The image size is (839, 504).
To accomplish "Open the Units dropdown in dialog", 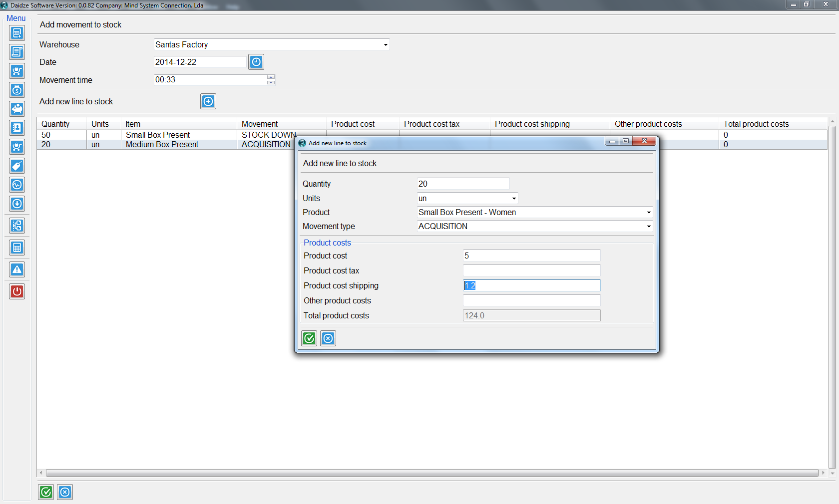I will point(513,199).
